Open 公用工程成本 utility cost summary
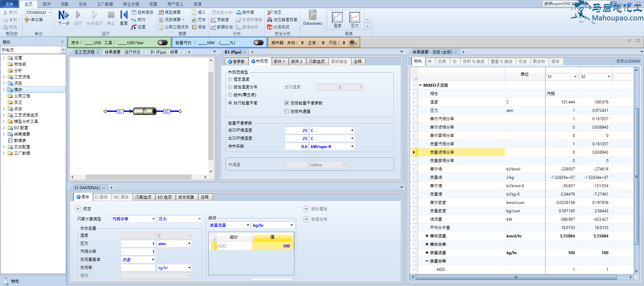This screenshot has width=644, height=286. pos(174,27)
